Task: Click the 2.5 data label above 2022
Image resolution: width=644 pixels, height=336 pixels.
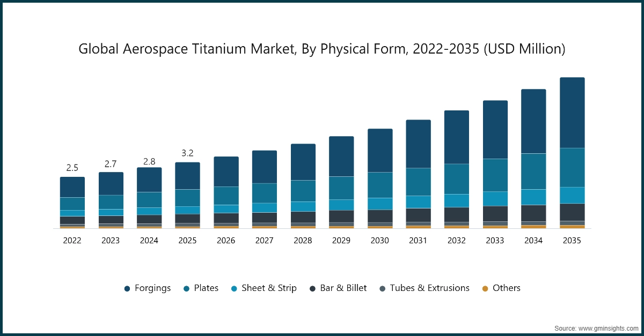Action: click(x=72, y=168)
